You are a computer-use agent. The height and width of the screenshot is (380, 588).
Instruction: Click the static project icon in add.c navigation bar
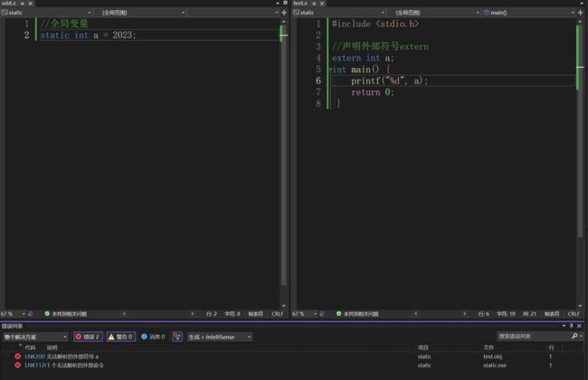pos(5,13)
